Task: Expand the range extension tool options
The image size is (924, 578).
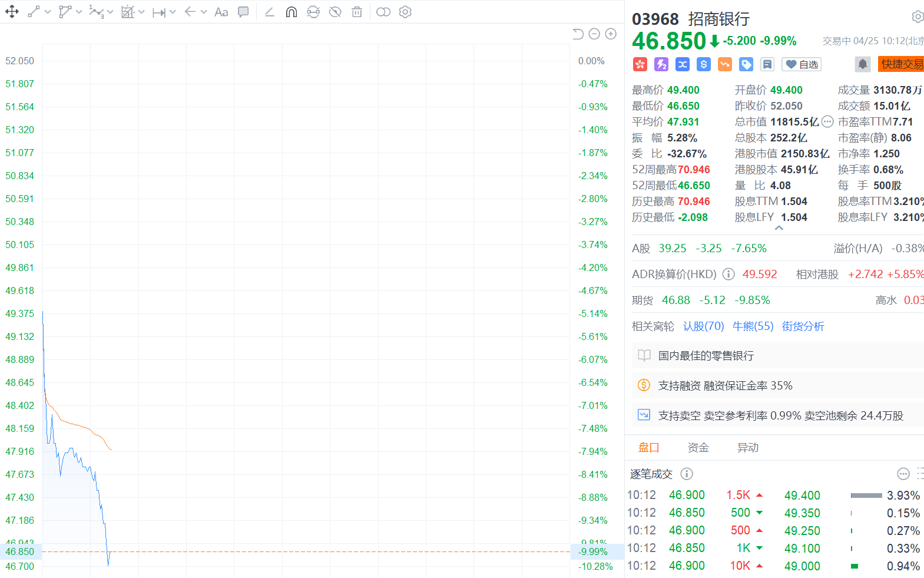Action: point(173,12)
